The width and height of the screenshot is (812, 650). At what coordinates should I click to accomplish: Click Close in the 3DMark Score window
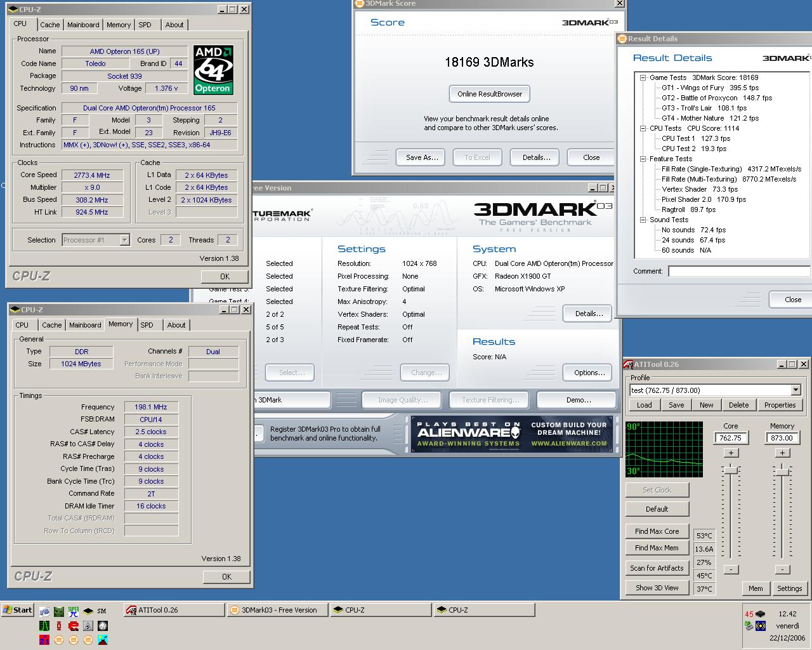tap(591, 157)
